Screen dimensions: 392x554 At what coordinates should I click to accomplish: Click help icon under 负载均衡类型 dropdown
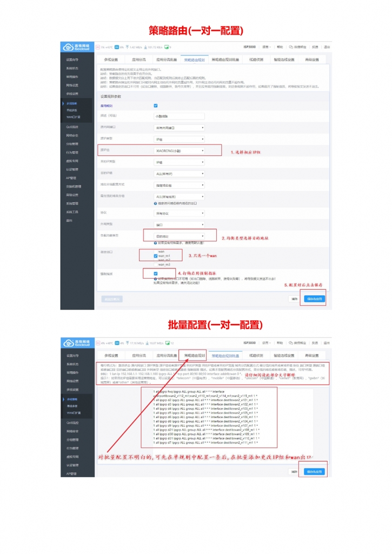pyautogui.click(x=155, y=243)
